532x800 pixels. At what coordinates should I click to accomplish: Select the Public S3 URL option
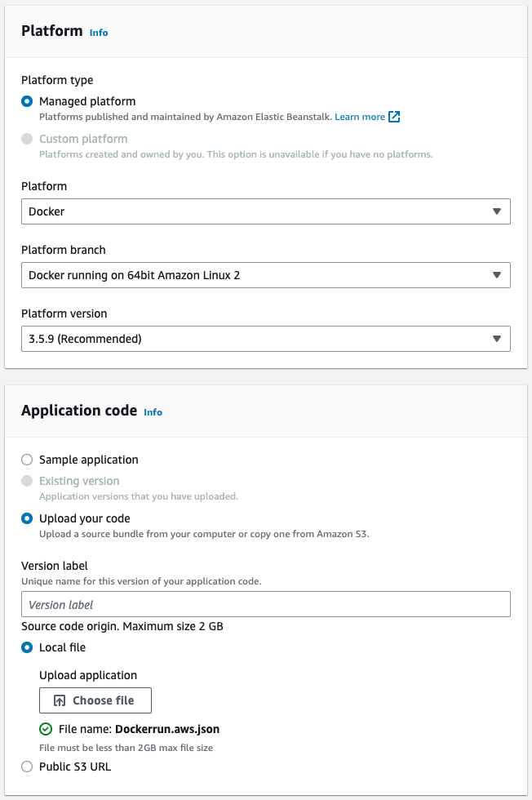28,767
